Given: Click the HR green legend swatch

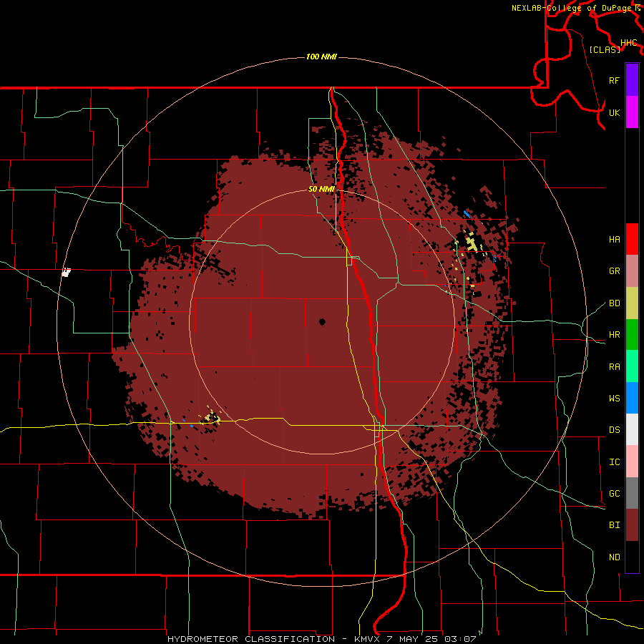Looking at the screenshot, I should [x=632, y=334].
